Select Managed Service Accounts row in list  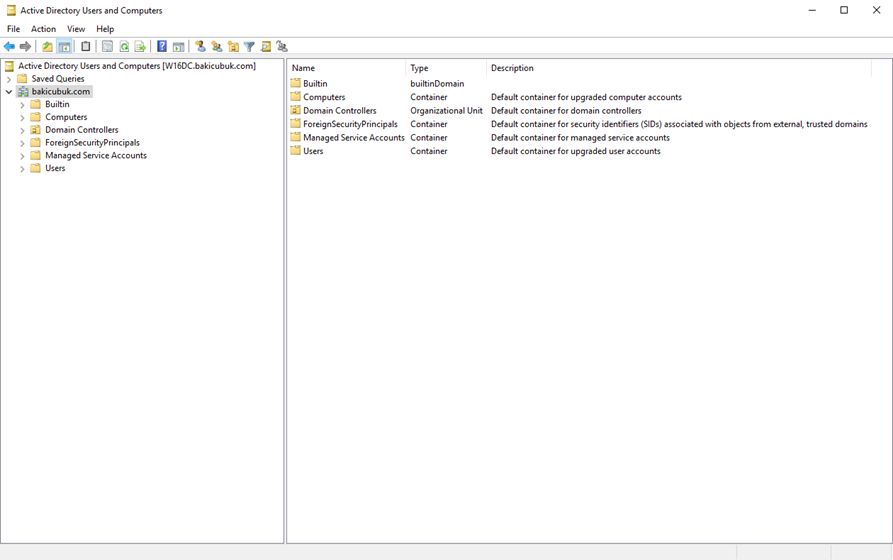click(354, 138)
